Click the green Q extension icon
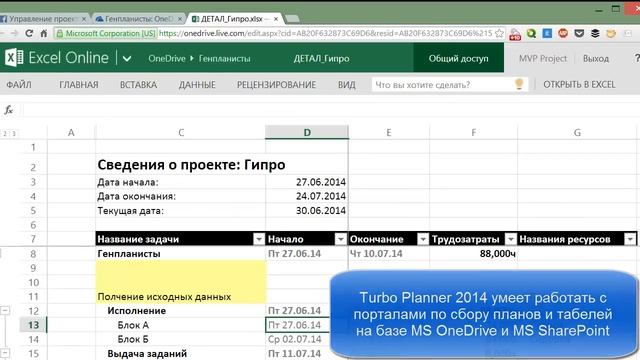The image size is (640, 360). point(531,33)
